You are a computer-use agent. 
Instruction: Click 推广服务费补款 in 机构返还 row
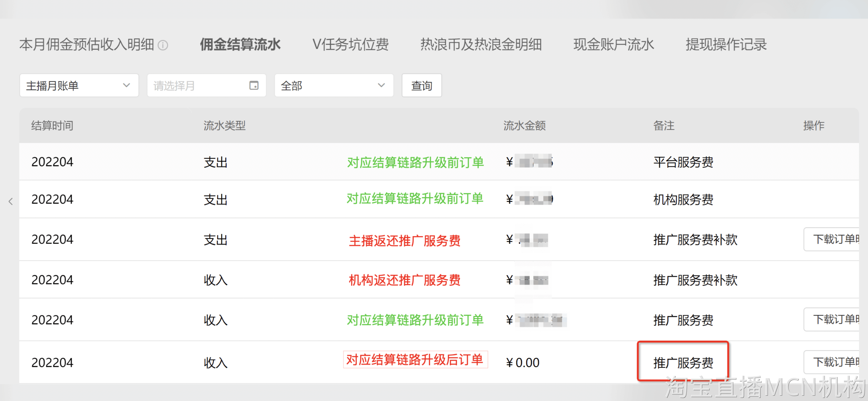coord(695,280)
